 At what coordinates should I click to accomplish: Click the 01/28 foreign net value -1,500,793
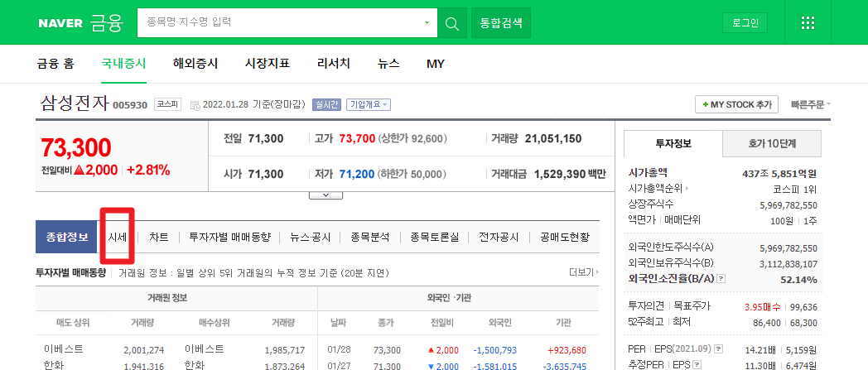(495, 350)
